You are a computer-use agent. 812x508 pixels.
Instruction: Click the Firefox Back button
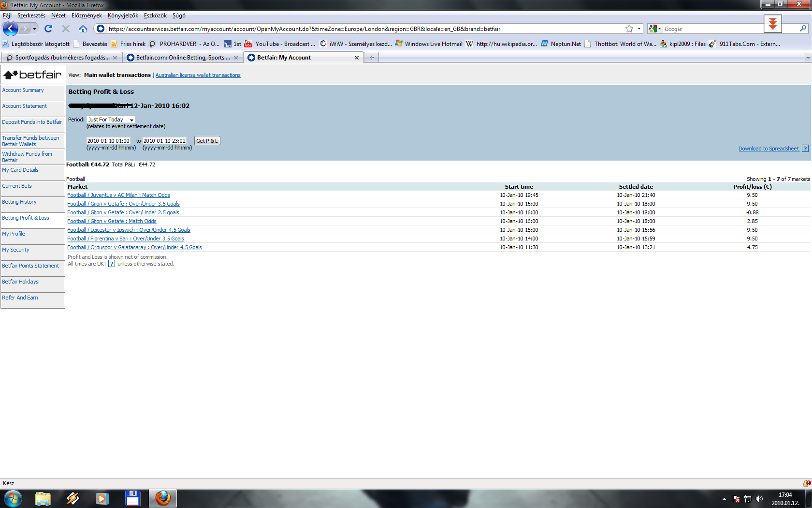point(11,29)
